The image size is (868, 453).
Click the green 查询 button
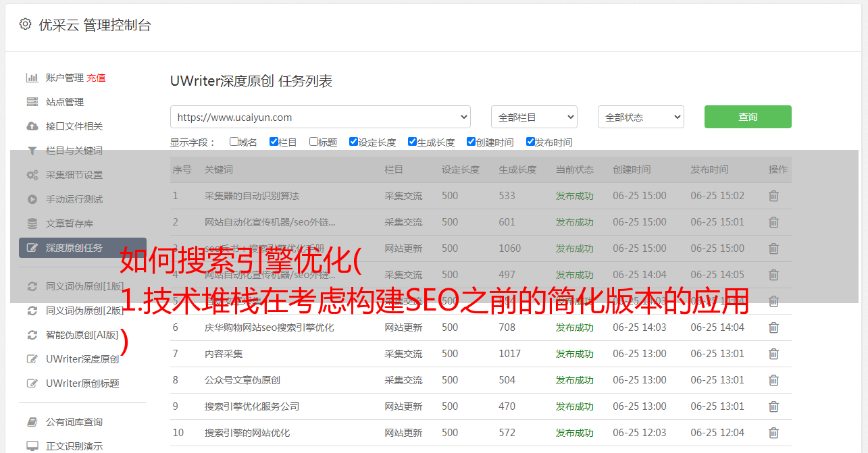pos(747,117)
